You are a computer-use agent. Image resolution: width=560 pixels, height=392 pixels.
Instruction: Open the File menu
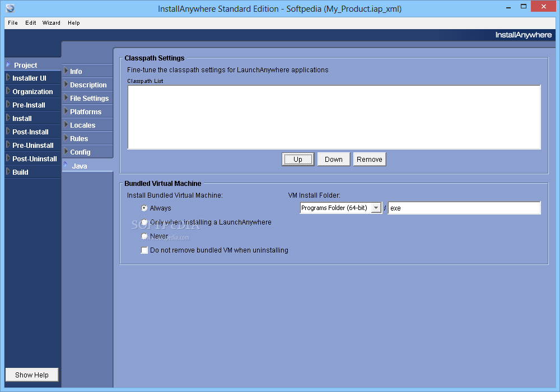click(13, 23)
